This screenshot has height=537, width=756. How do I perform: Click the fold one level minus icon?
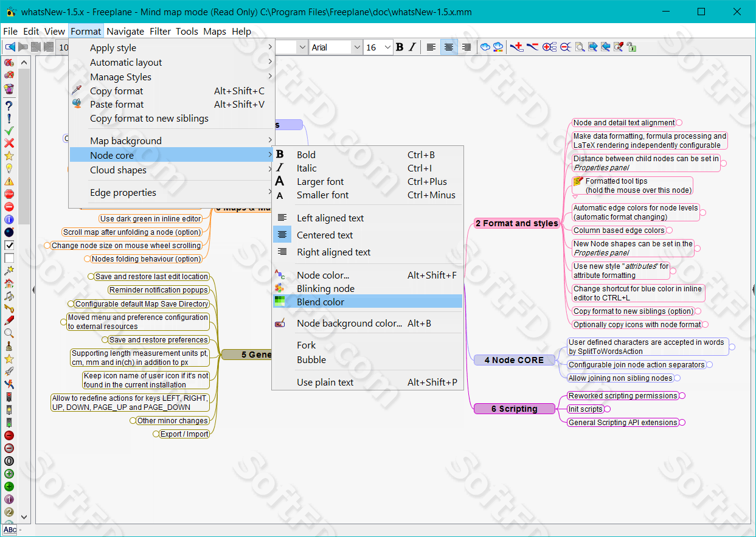pyautogui.click(x=566, y=47)
